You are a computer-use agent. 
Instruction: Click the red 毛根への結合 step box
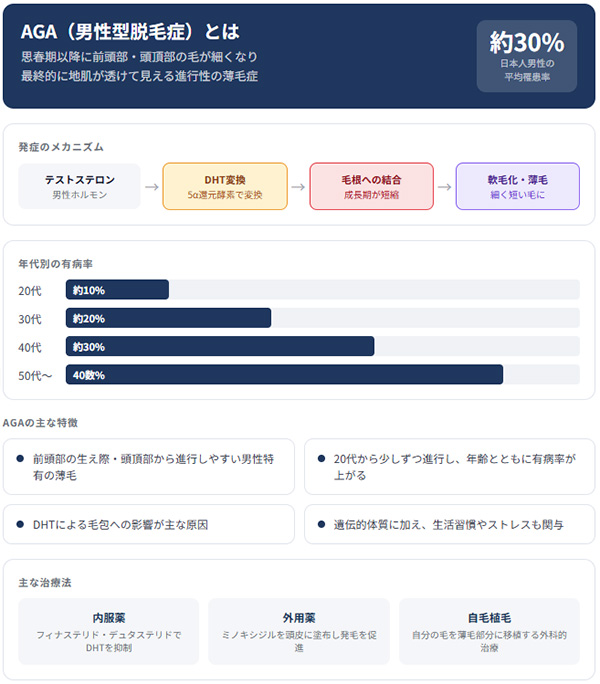[x=371, y=186]
